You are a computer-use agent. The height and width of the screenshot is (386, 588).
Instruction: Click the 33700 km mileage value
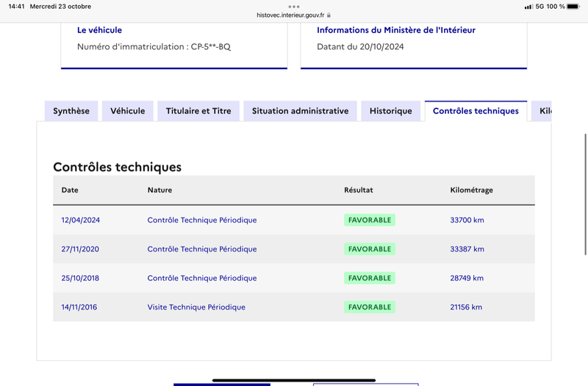click(x=467, y=220)
